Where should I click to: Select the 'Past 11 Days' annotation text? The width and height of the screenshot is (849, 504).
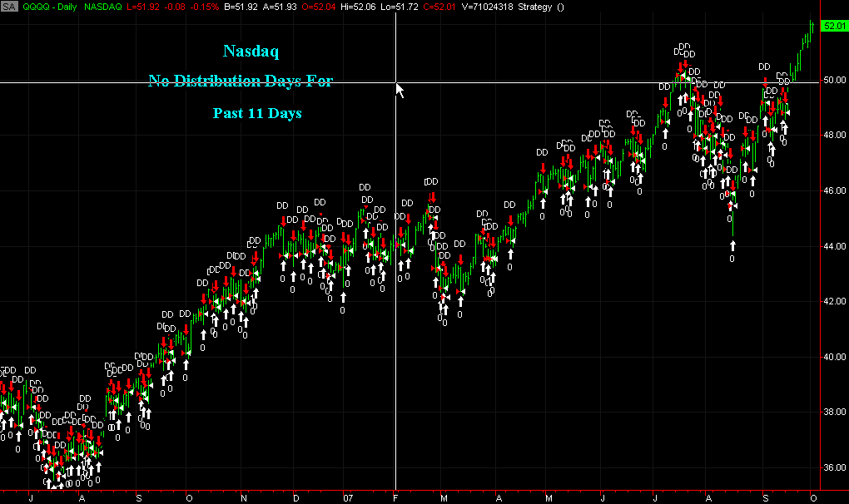pyautogui.click(x=257, y=113)
